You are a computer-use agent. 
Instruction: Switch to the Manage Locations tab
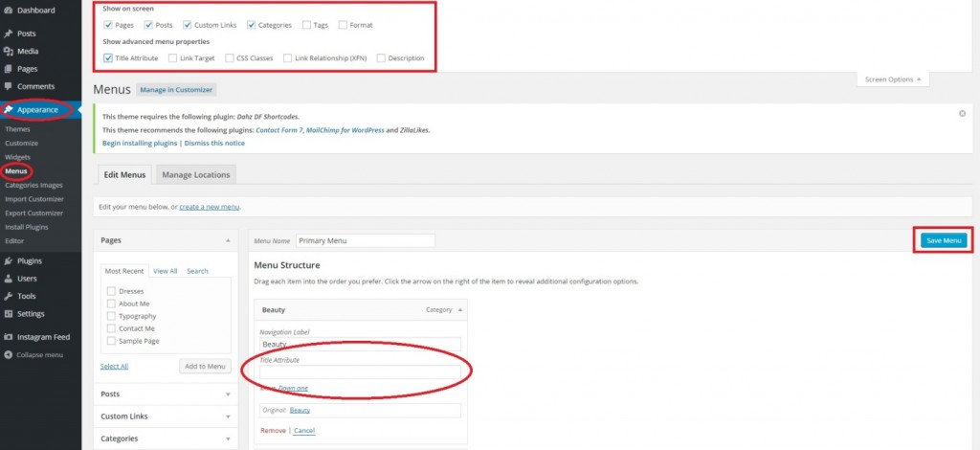(x=195, y=174)
